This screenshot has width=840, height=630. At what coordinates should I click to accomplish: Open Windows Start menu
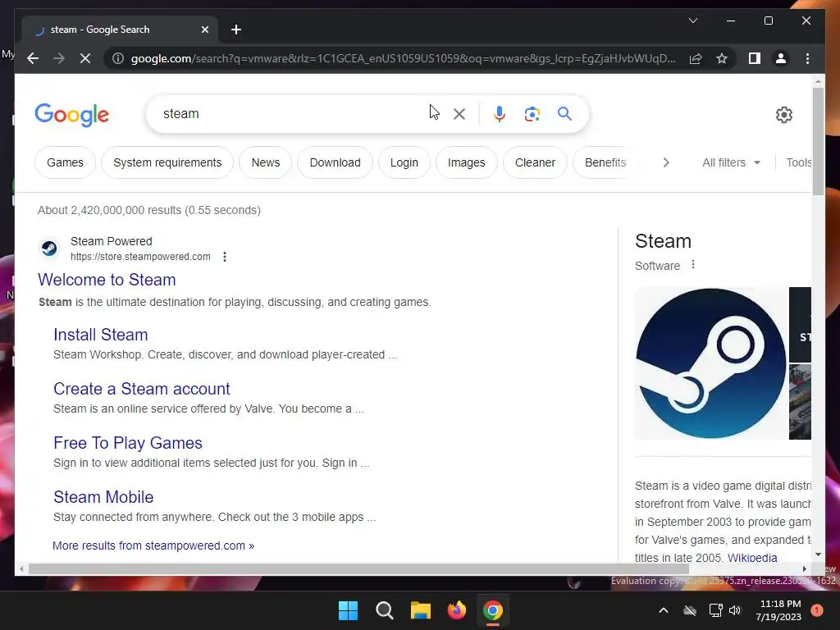pos(348,610)
